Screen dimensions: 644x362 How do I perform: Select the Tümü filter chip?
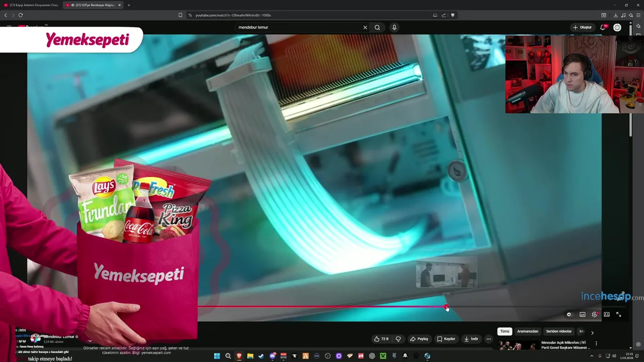505,331
